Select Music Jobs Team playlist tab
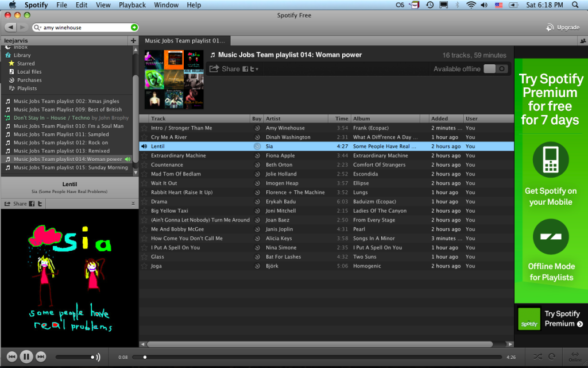 185,41
